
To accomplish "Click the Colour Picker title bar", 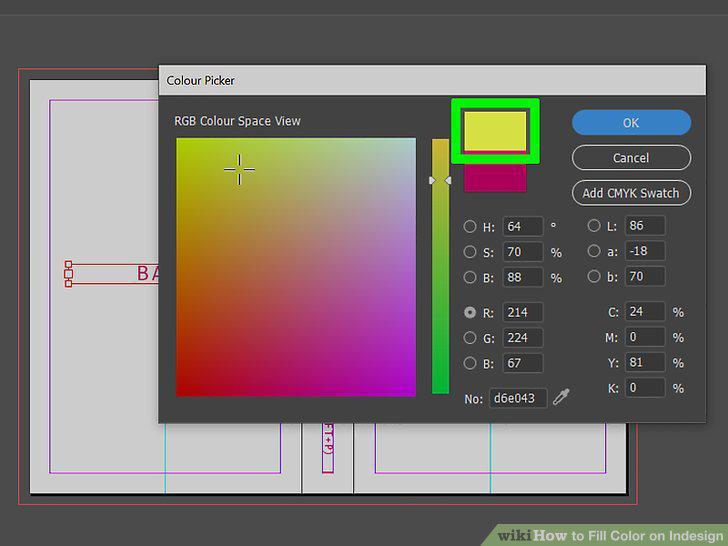I will pyautogui.click(x=432, y=80).
